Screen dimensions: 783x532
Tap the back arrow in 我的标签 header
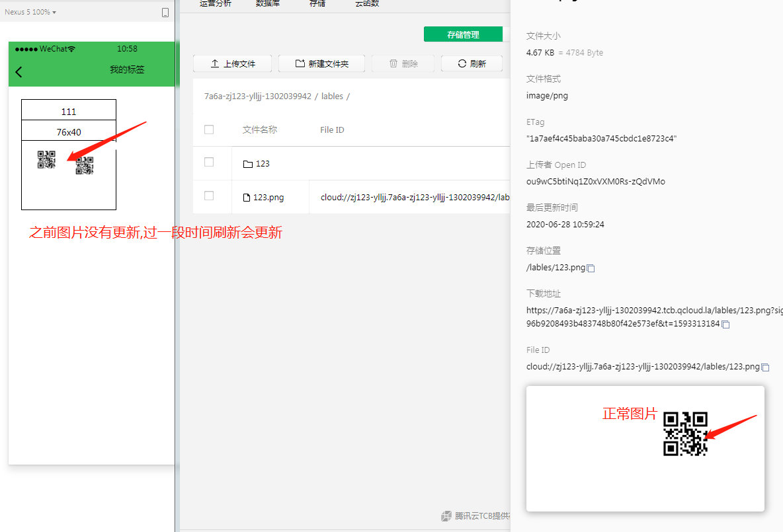tap(19, 72)
